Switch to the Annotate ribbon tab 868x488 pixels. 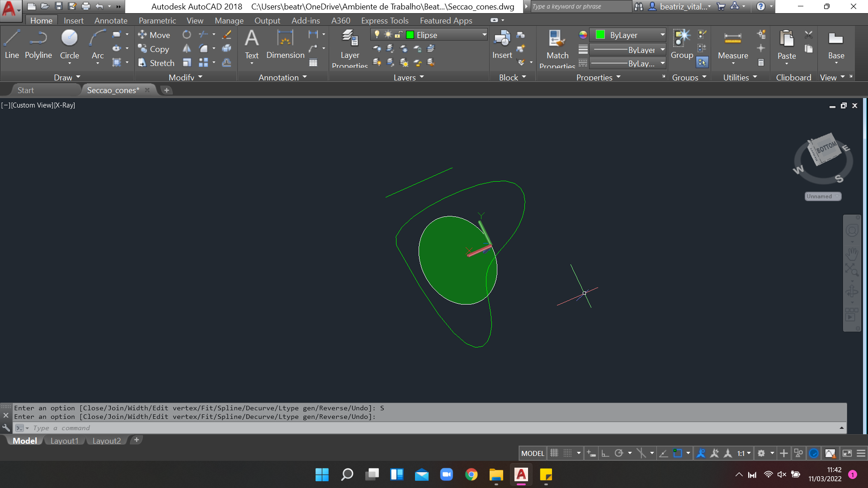pos(111,20)
